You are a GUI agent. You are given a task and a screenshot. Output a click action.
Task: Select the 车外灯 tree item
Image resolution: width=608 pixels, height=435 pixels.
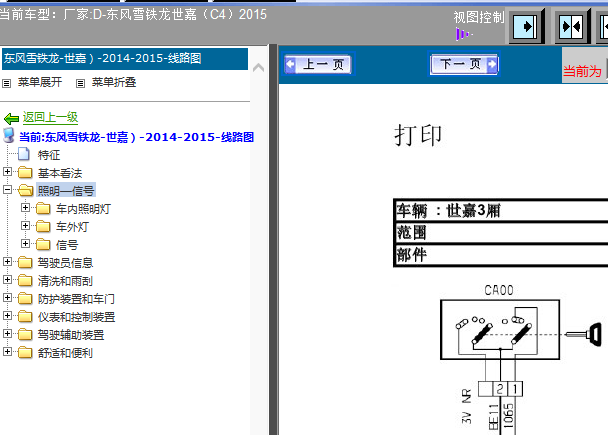(73, 227)
